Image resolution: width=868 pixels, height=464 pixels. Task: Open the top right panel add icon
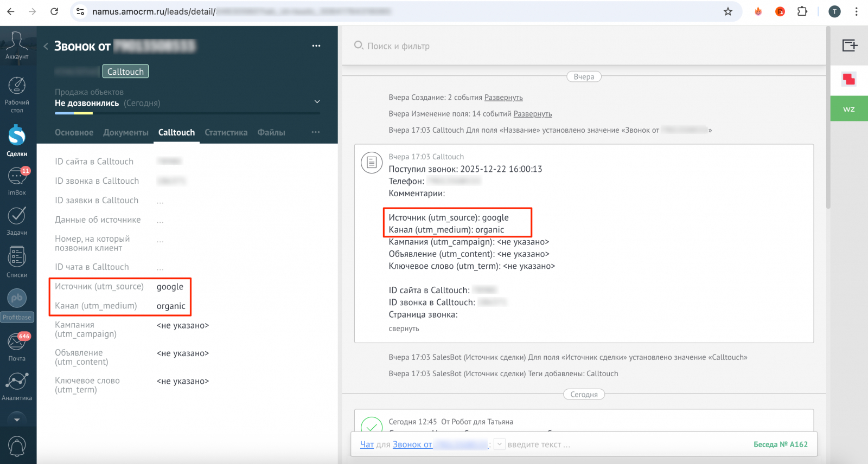(x=850, y=46)
